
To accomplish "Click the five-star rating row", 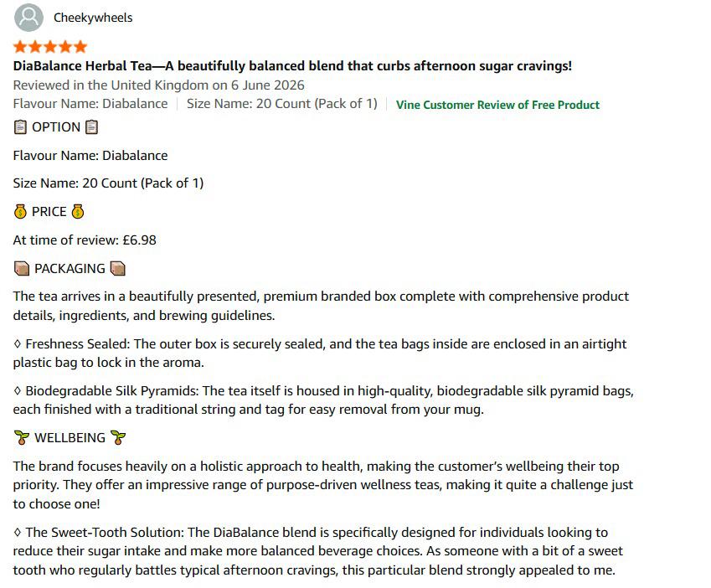I will coord(50,46).
